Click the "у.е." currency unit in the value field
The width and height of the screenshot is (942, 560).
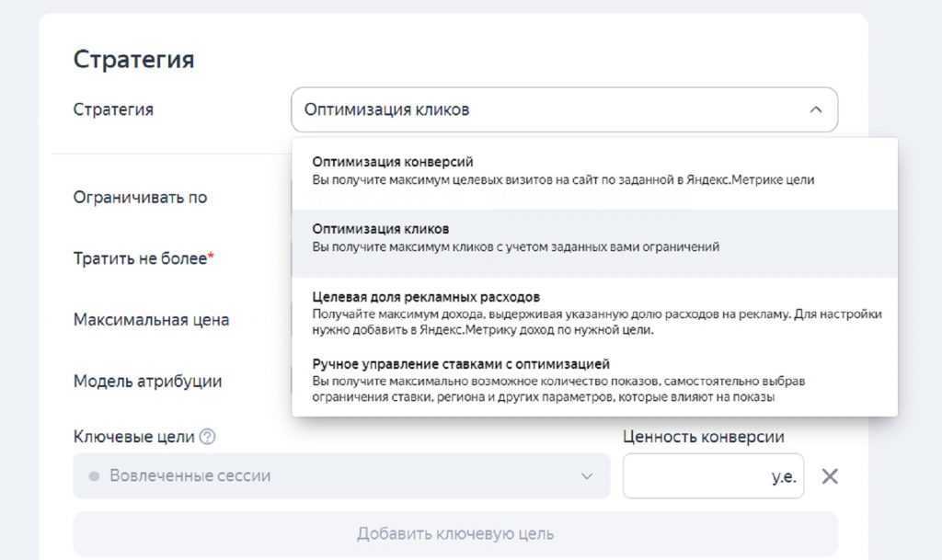tap(783, 476)
